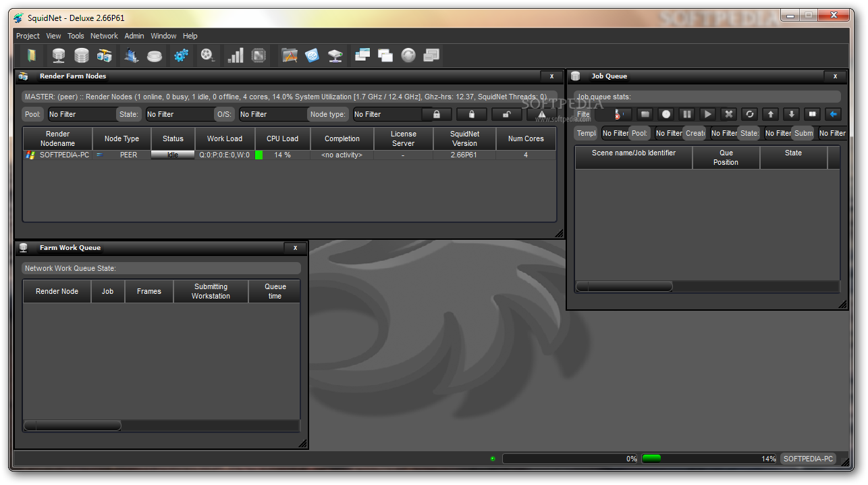The width and height of the screenshot is (868, 485).
Task: Open the blue bar chart statistics icon
Action: (x=132, y=55)
